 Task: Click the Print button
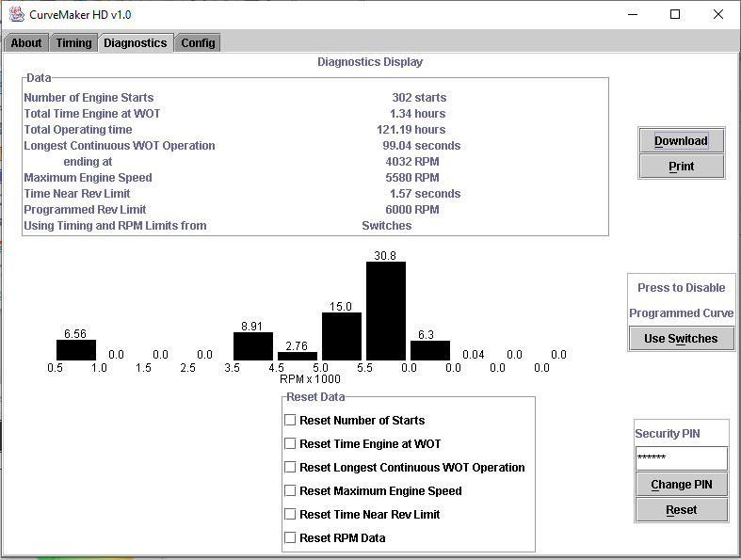(681, 167)
